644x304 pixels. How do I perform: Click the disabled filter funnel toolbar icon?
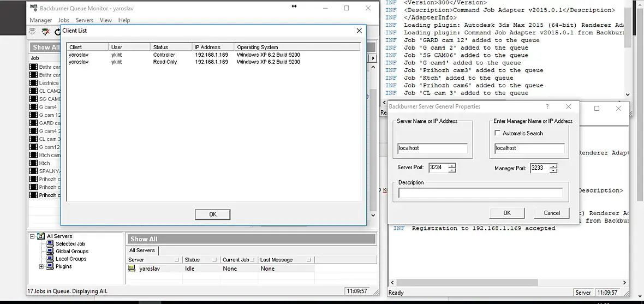pyautogui.click(x=32, y=32)
